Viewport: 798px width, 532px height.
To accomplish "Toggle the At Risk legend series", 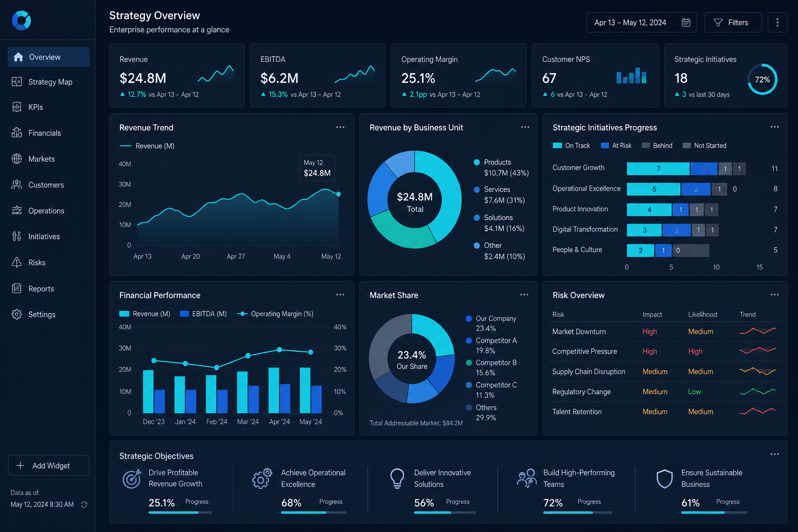I will tap(616, 145).
